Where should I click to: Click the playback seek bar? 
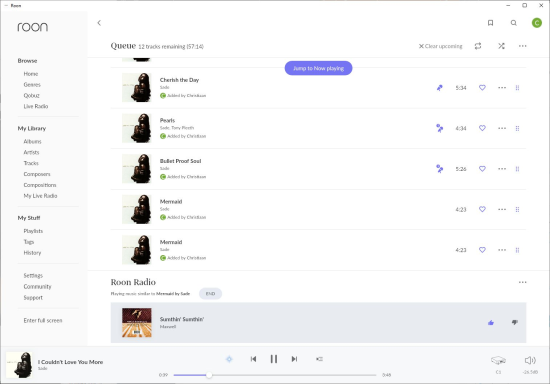tap(275, 375)
